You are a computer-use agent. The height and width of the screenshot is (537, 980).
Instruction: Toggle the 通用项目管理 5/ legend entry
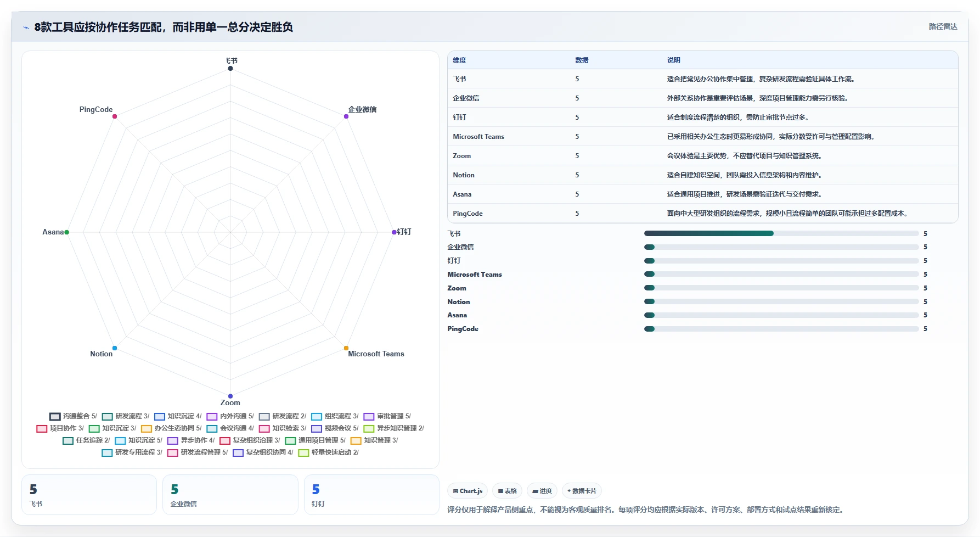tap(316, 440)
